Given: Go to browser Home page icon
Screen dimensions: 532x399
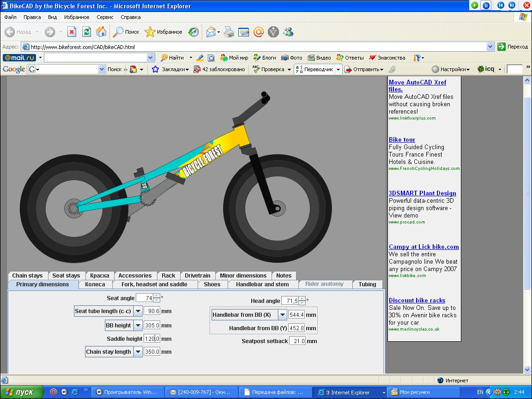Looking at the screenshot, I should [x=101, y=32].
